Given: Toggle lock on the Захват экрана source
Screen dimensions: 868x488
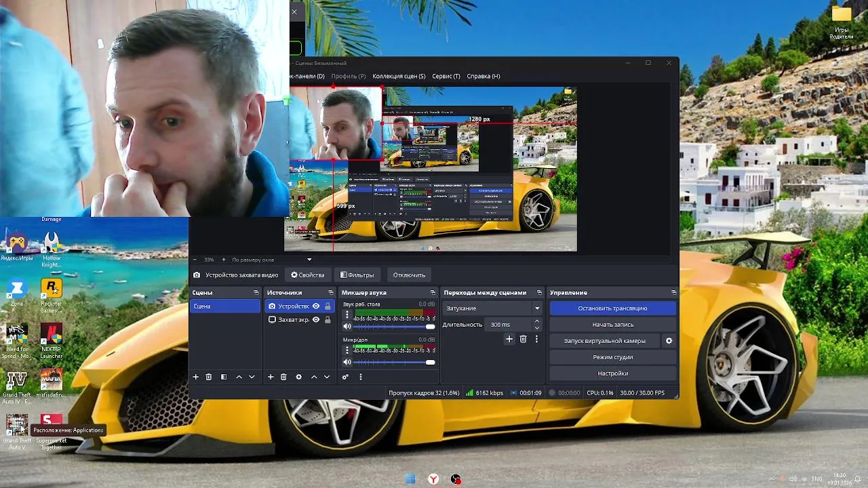Looking at the screenshot, I should pyautogui.click(x=328, y=320).
